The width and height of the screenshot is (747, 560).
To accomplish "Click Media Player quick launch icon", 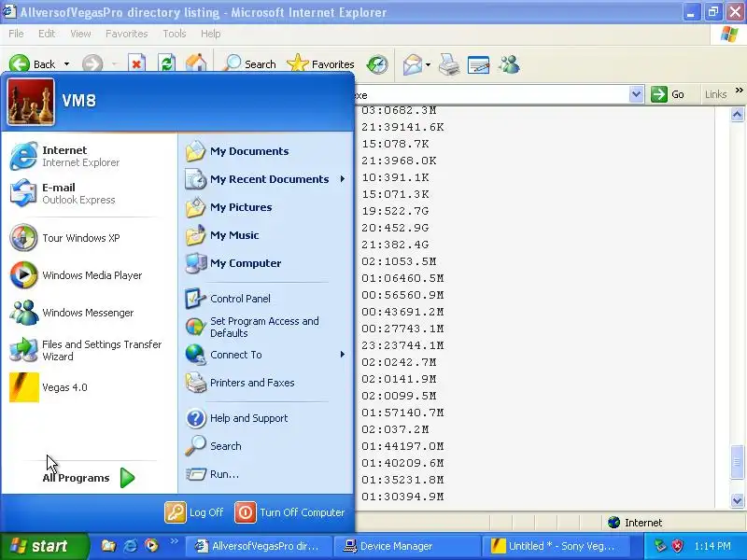I will coord(151,546).
